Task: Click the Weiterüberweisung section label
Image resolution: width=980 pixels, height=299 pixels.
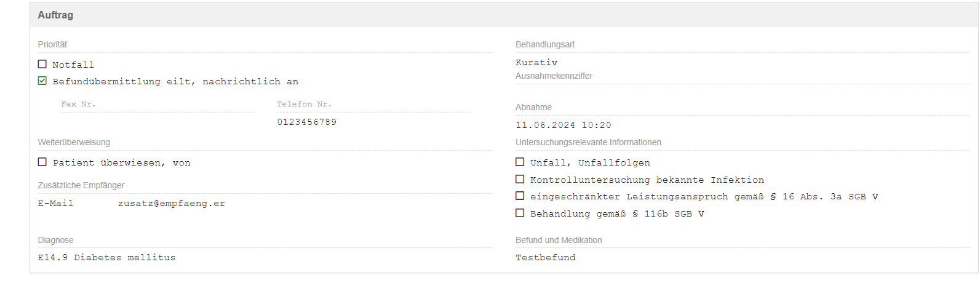Action: [x=74, y=142]
